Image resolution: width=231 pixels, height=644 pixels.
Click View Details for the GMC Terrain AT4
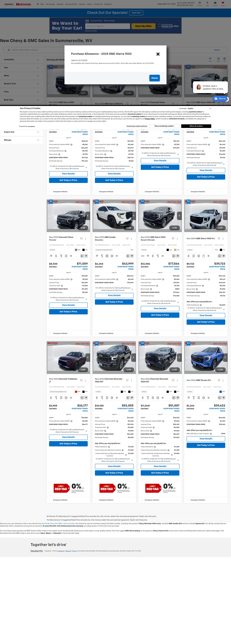[x=206, y=438]
